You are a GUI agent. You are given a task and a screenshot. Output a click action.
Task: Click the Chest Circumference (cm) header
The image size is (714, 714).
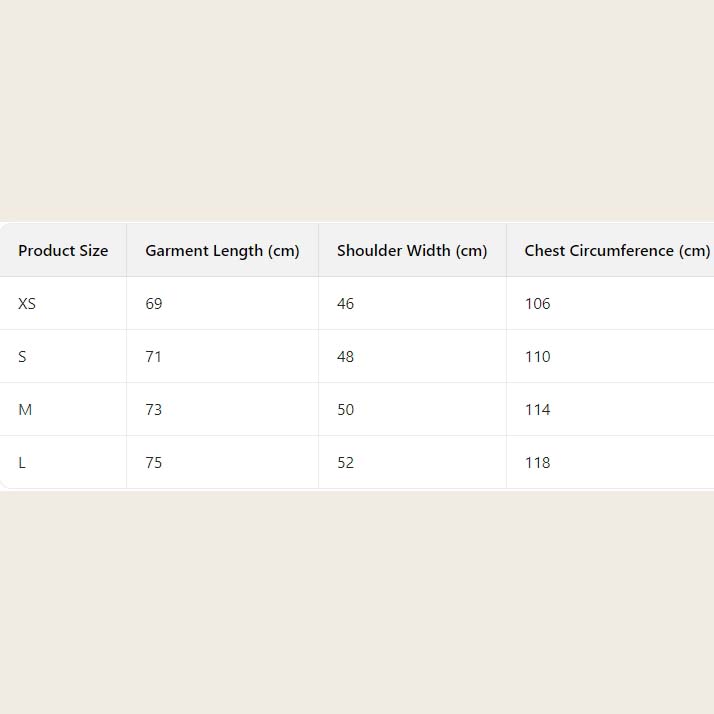tap(616, 251)
